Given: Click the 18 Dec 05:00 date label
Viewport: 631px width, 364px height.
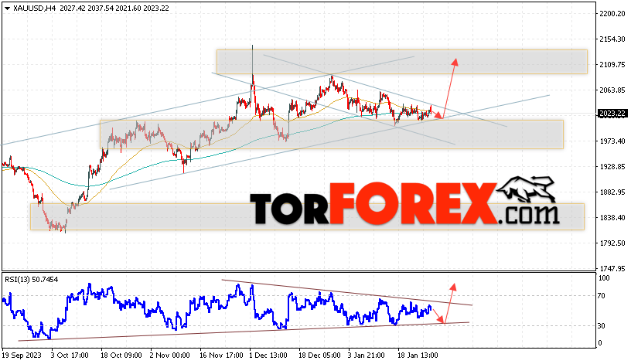Looking at the screenshot, I should pyautogui.click(x=319, y=355).
